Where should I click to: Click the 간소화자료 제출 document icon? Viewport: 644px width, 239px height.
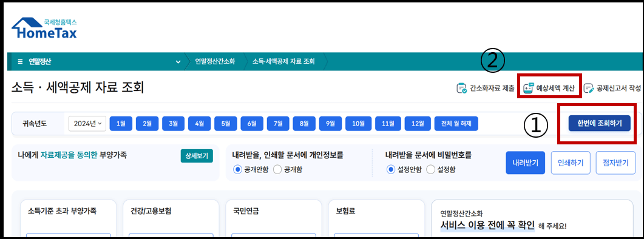(x=462, y=88)
